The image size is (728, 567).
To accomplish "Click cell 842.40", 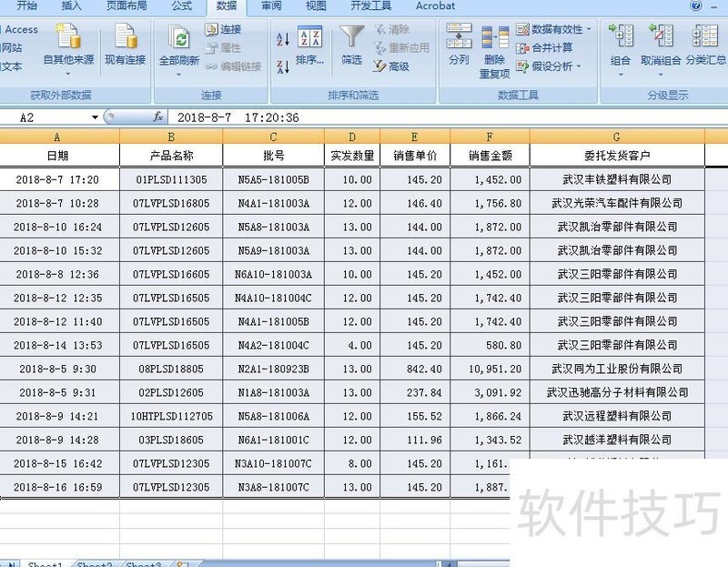I will [x=415, y=370].
